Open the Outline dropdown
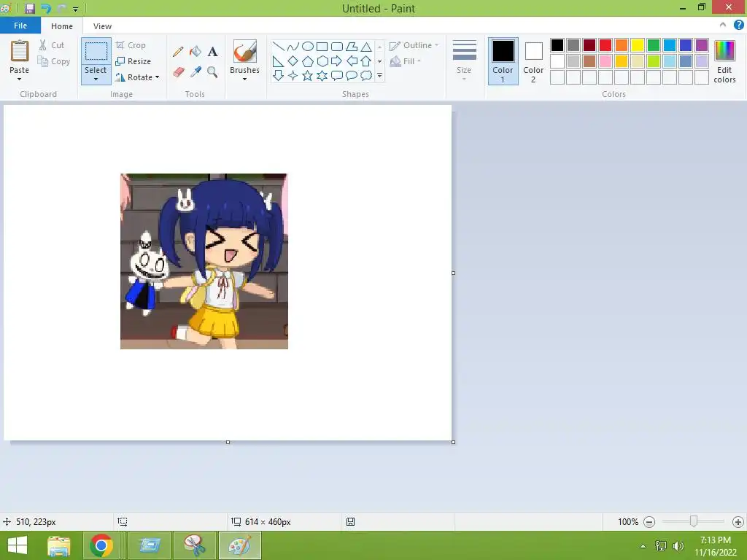This screenshot has width=747, height=560. pos(414,45)
